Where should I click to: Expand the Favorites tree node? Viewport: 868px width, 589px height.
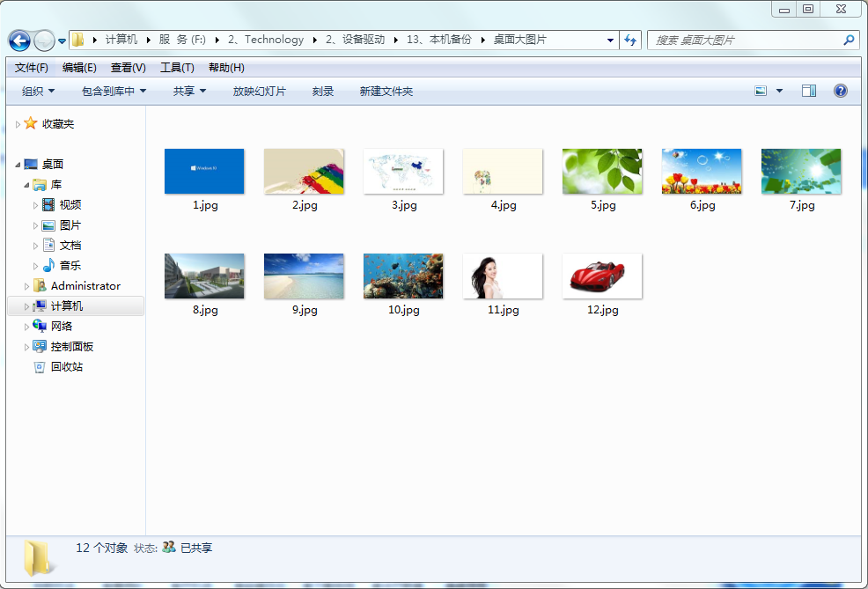[18, 125]
